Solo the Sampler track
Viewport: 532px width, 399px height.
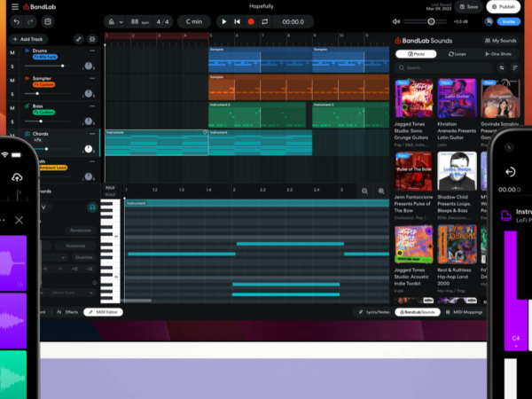(x=12, y=94)
